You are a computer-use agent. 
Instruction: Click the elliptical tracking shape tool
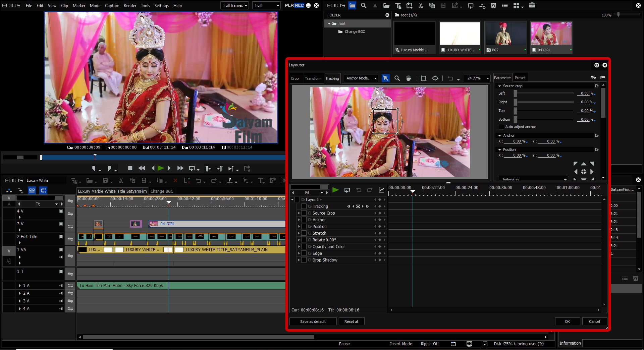[435, 78]
